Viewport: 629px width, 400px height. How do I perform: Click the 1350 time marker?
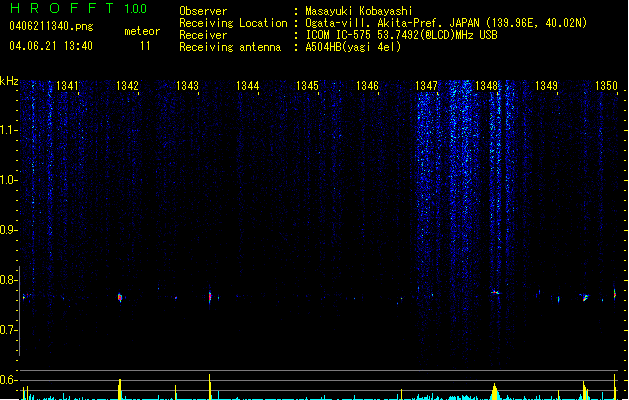pyautogui.click(x=606, y=86)
